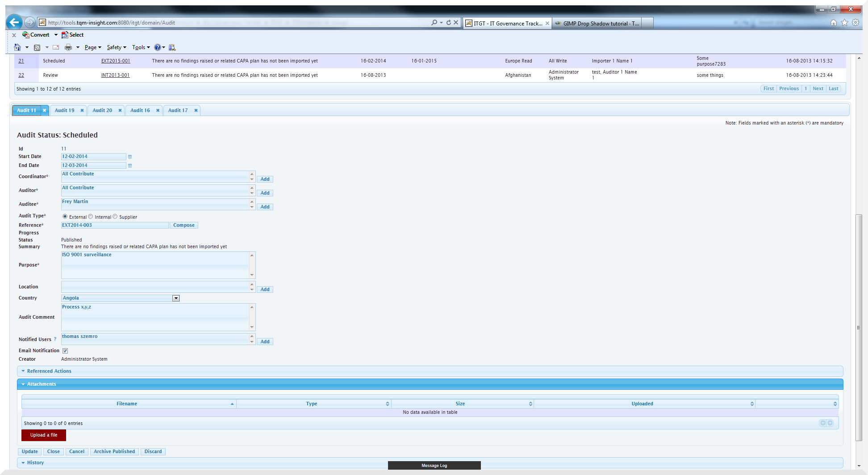Open the calendar picker beside End Date
Image resolution: width=868 pixels, height=475 pixels.
130,165
